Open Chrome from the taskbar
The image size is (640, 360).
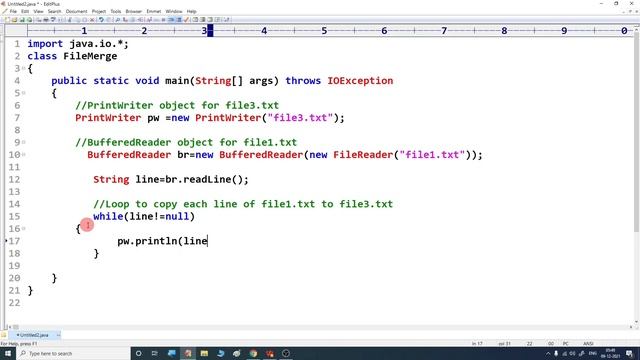253,353
